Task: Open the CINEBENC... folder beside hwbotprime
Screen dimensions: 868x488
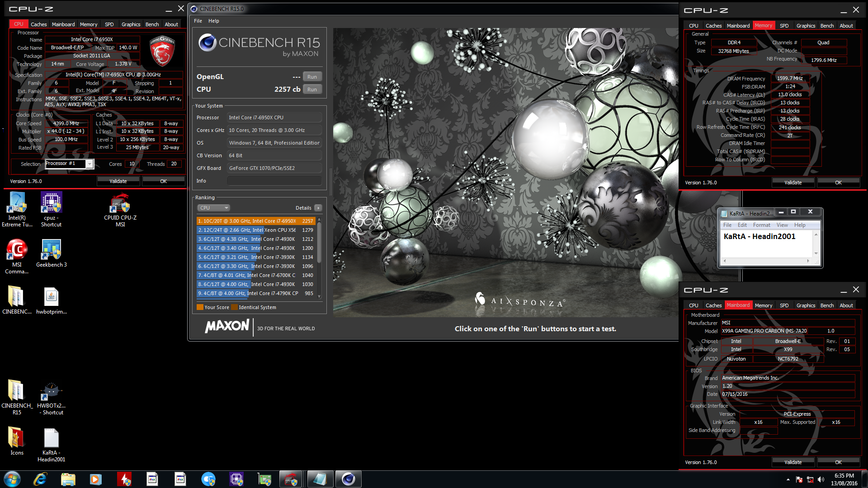Action: click(x=17, y=300)
